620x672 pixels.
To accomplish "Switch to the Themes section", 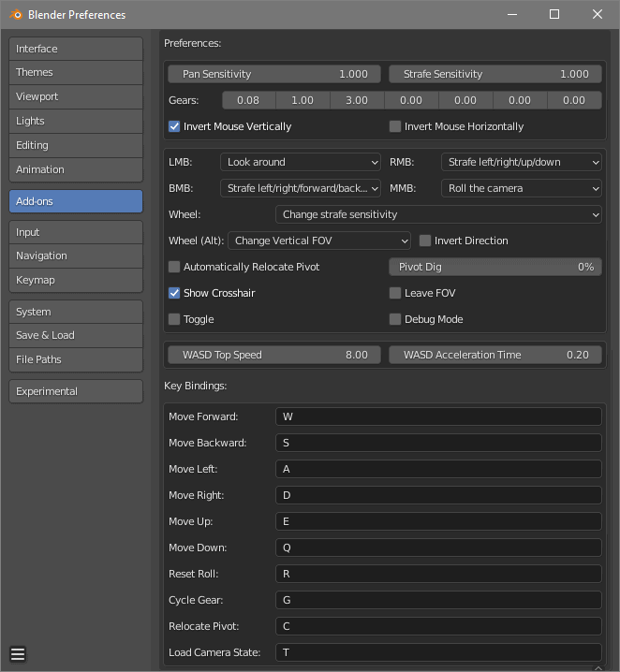I will click(x=76, y=72).
